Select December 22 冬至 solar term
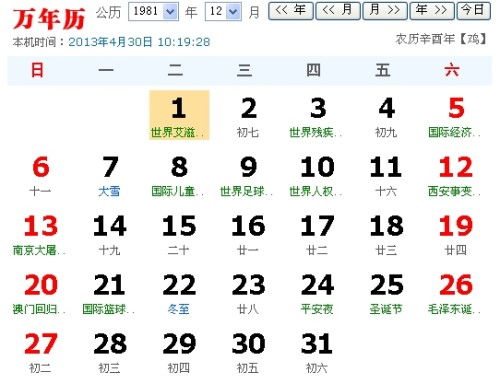The width and height of the screenshot is (500, 384). (179, 294)
